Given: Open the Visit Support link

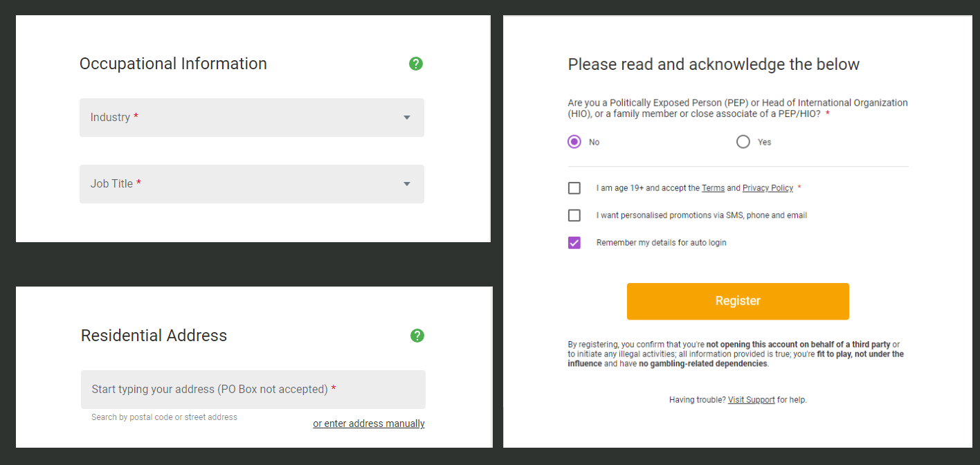Looking at the screenshot, I should tap(752, 400).
